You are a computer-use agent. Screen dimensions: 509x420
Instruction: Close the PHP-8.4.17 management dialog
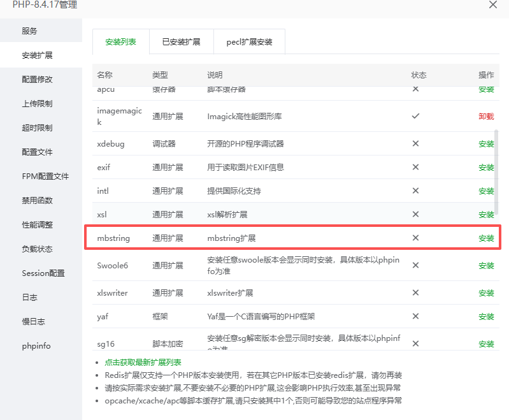pos(492,4)
